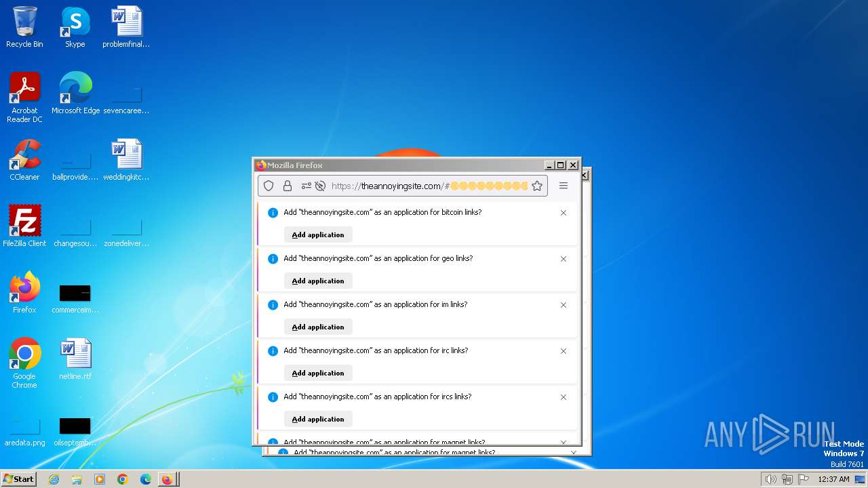Open Windows Media Player from the taskbar
The width and height of the screenshot is (868, 488).
pyautogui.click(x=100, y=479)
